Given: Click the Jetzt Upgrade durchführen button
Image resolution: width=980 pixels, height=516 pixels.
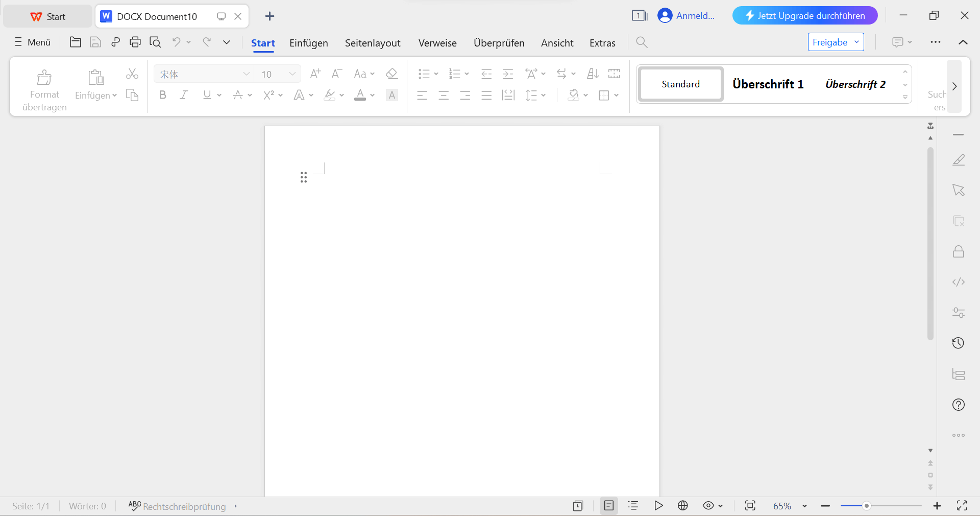Looking at the screenshot, I should point(804,15).
